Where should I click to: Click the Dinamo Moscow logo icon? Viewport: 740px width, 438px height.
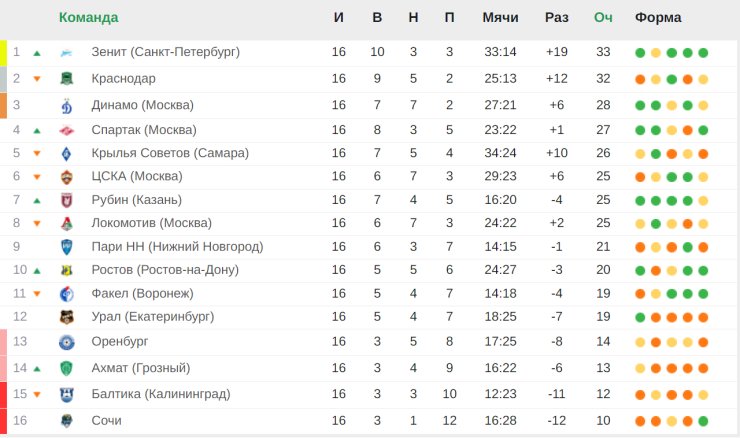[x=67, y=105]
